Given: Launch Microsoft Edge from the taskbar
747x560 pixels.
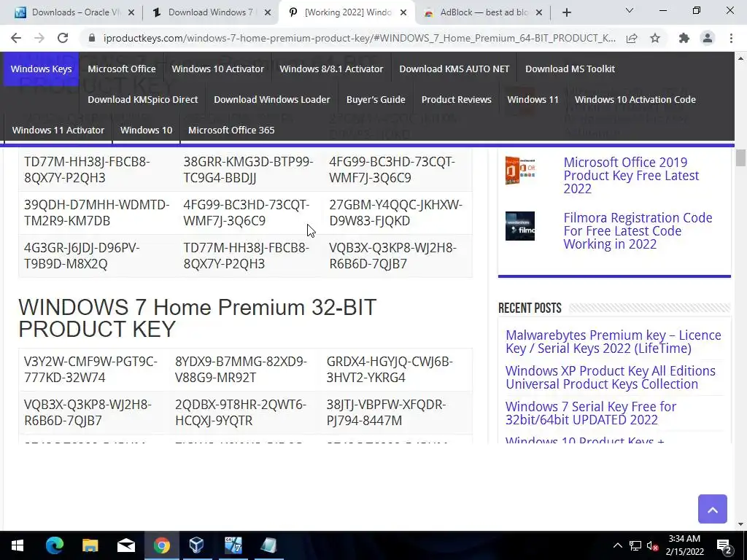Looking at the screenshot, I should pyautogui.click(x=54, y=545).
